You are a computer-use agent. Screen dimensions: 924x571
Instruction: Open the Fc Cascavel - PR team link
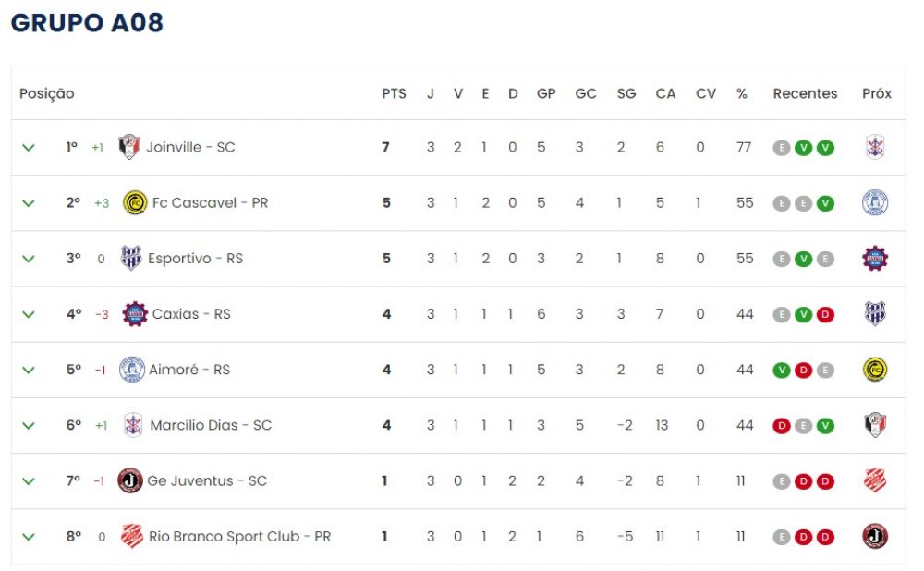(x=210, y=202)
